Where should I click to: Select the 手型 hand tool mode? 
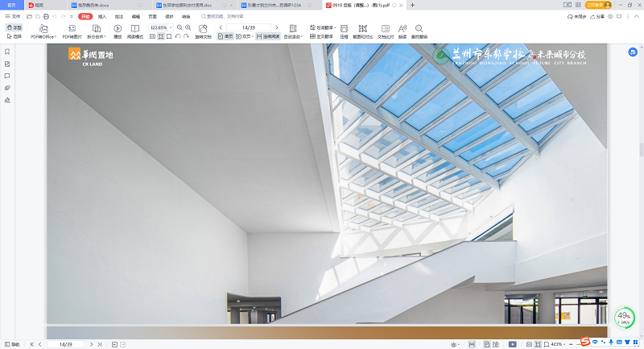14,27
